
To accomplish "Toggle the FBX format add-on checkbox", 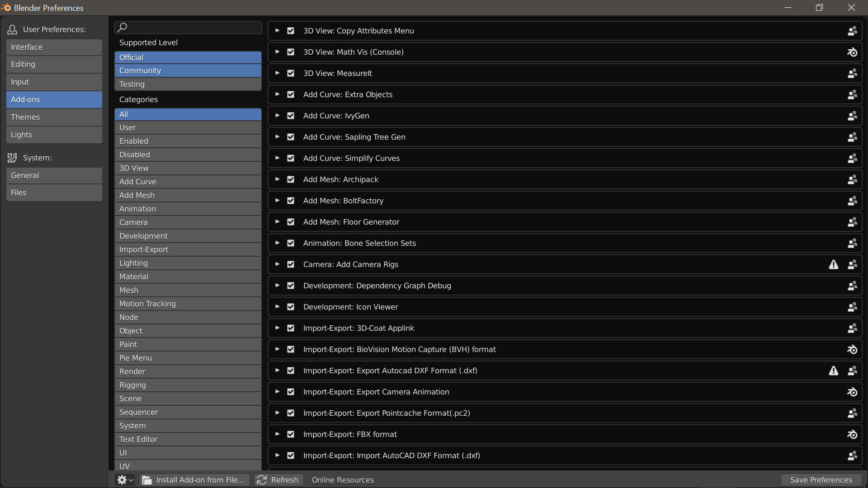I will 291,434.
